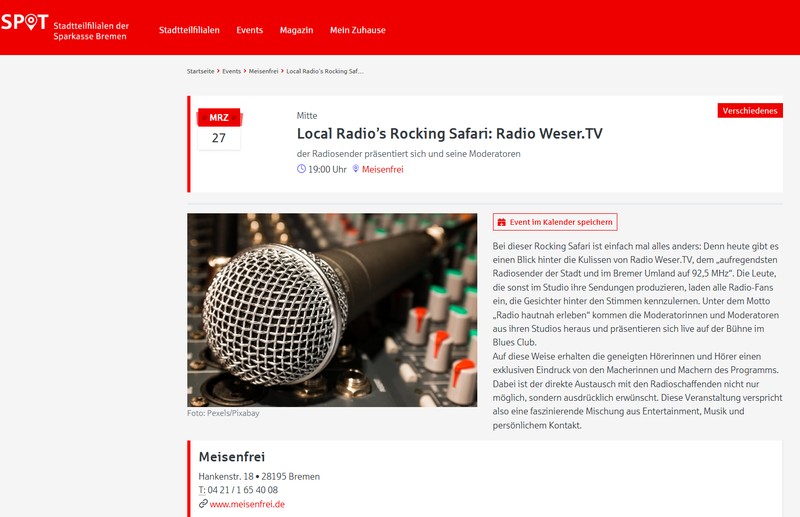
Task: Click Event im Kalender speichern button
Action: pos(555,222)
